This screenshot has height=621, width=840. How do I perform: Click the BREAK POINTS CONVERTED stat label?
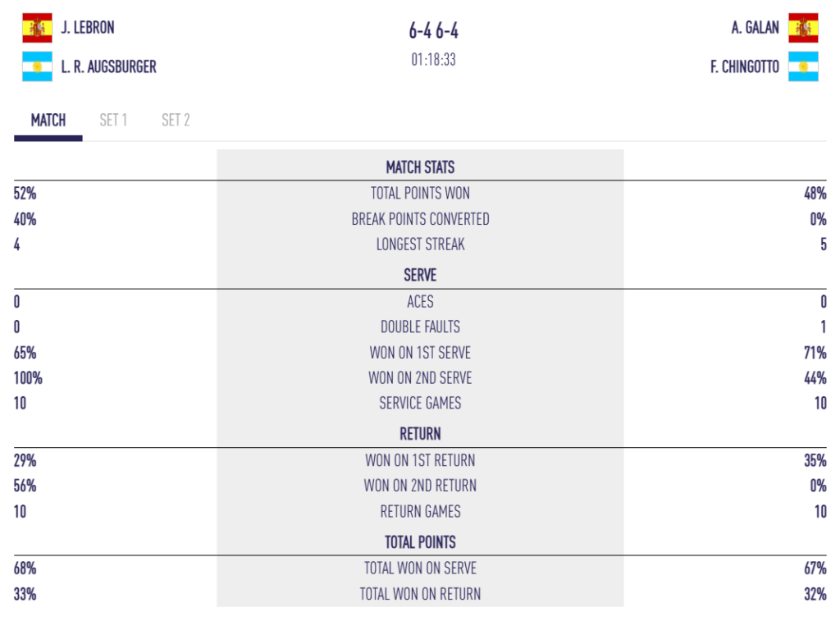(420, 219)
